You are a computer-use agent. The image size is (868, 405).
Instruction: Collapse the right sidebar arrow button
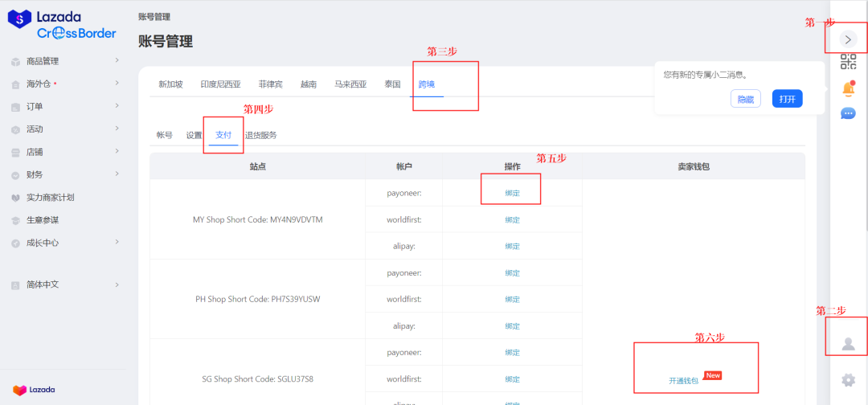point(848,39)
